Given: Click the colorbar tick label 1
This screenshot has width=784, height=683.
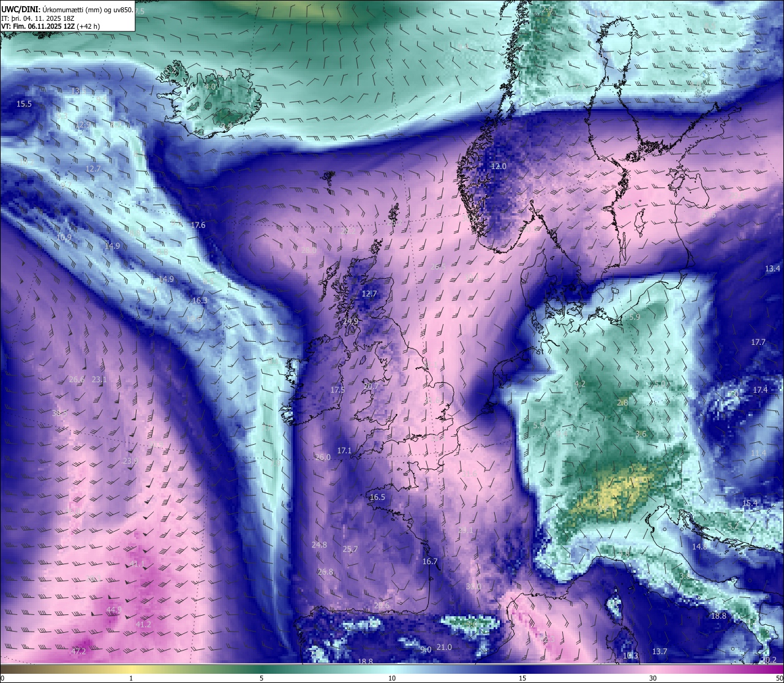Looking at the screenshot, I should point(131,678).
